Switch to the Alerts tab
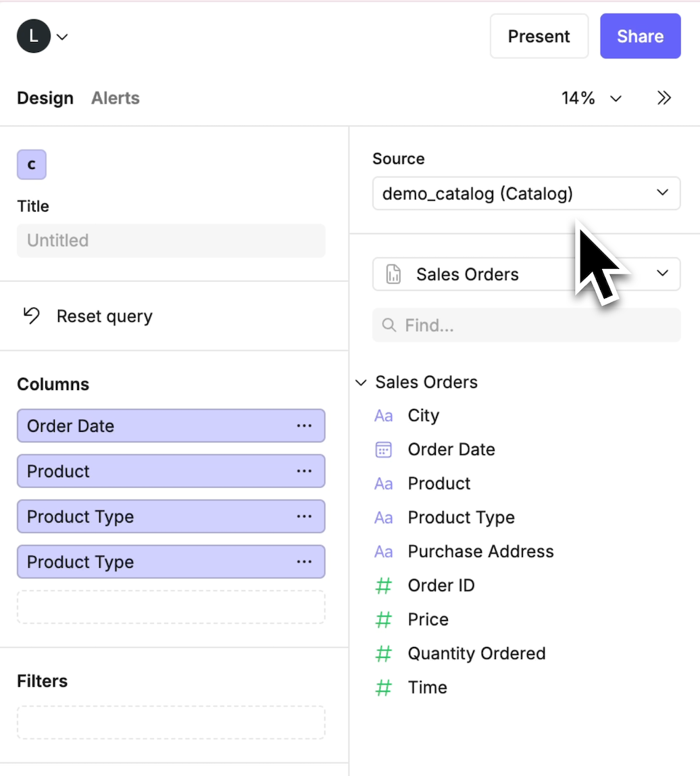This screenshot has height=776, width=700. click(116, 98)
